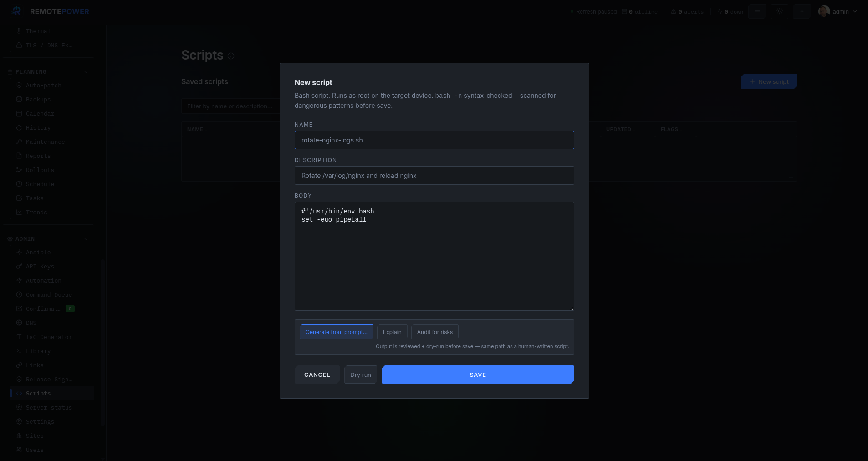The image size is (868, 461).
Task: Click the Library terminal-prompt icon
Action: [x=19, y=351]
